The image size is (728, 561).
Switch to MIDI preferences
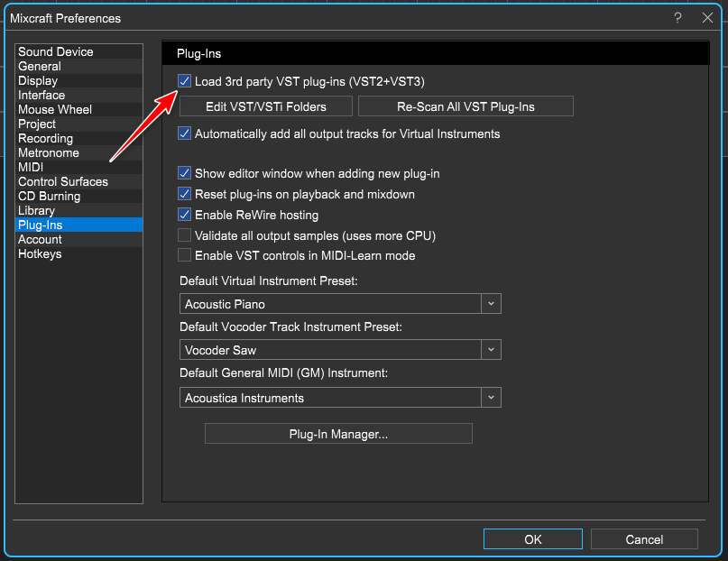[78, 167]
